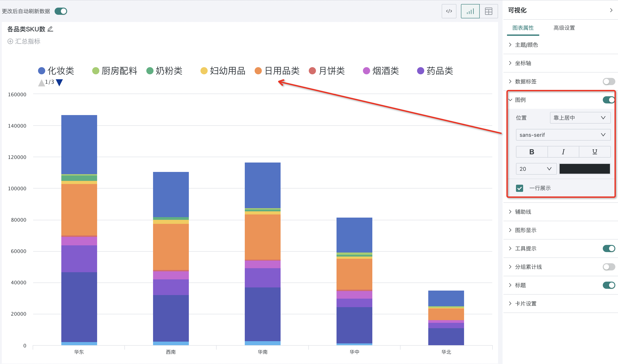Toggle italic for legend text
This screenshot has width=618, height=364.
click(563, 152)
